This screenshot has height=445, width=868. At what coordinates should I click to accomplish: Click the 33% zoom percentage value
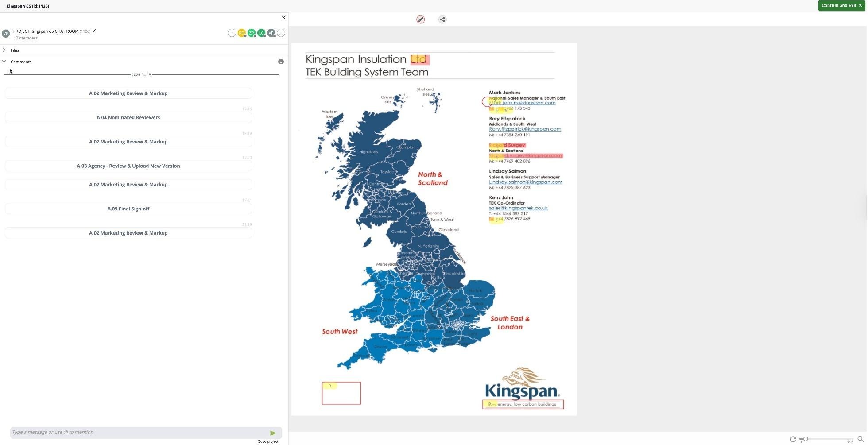coord(850,442)
